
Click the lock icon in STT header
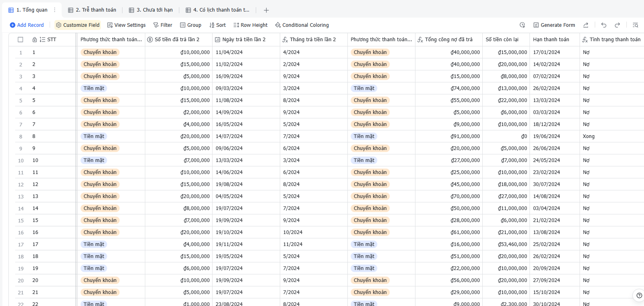click(35, 40)
